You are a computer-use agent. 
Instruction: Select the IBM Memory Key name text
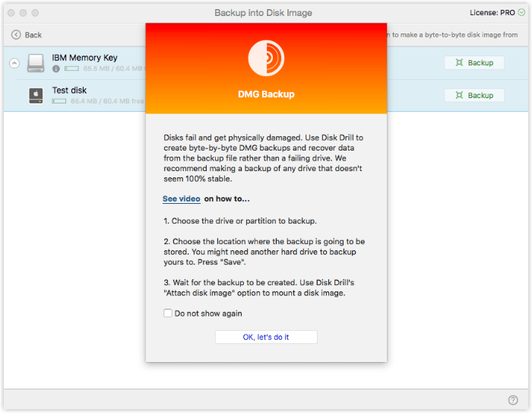(x=84, y=58)
